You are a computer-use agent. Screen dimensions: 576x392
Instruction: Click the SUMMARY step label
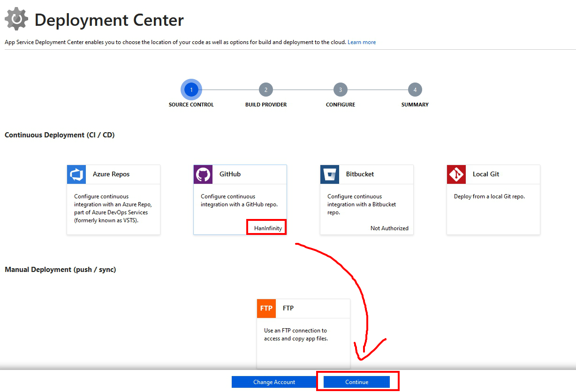click(415, 105)
